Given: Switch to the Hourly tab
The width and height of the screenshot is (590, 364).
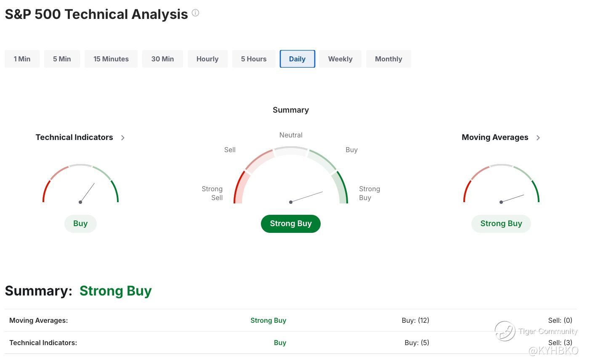Looking at the screenshot, I should coord(207,59).
